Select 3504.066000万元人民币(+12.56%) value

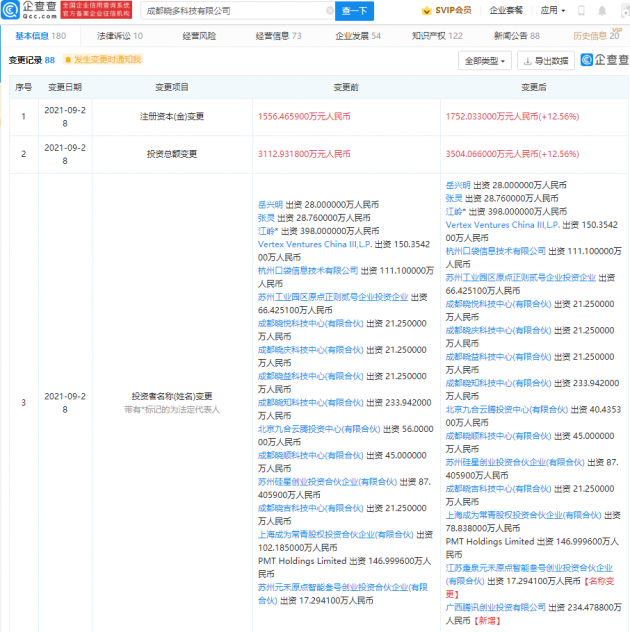(x=512, y=154)
